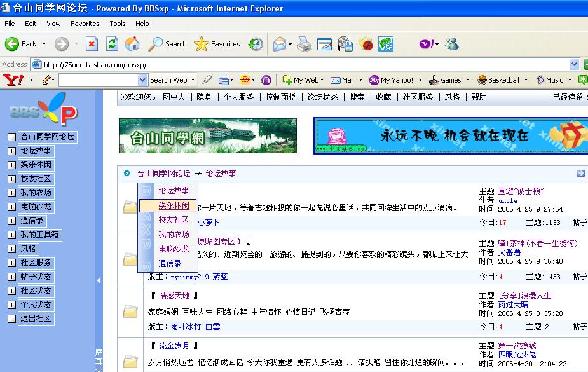Viewport: 588px width, 372px height.
Task: Click the folder icon beside 情感天地
Action: tap(130, 311)
